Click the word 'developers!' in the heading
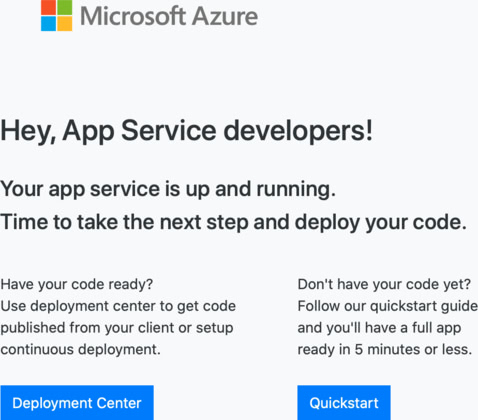Viewport: 478px width, 420px height. pos(298,131)
